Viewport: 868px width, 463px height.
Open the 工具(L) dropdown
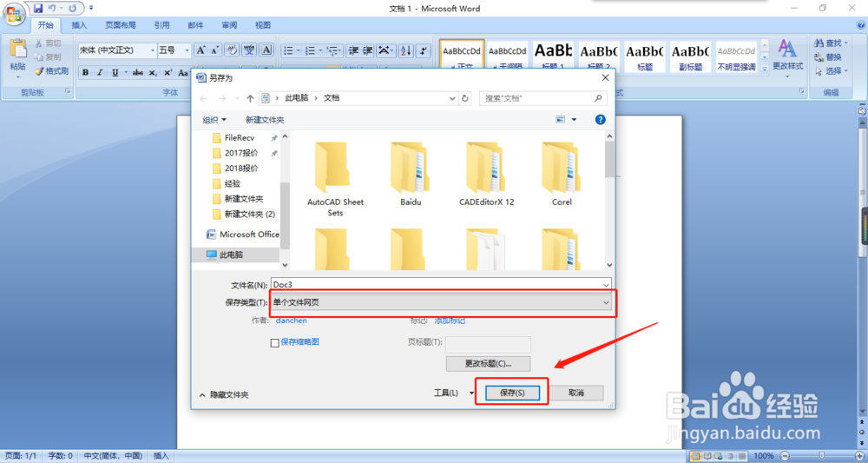(453, 393)
